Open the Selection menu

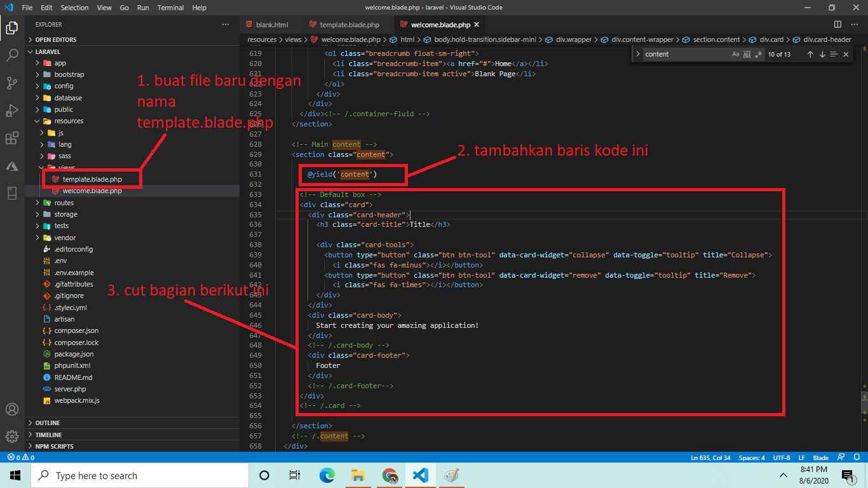[75, 8]
